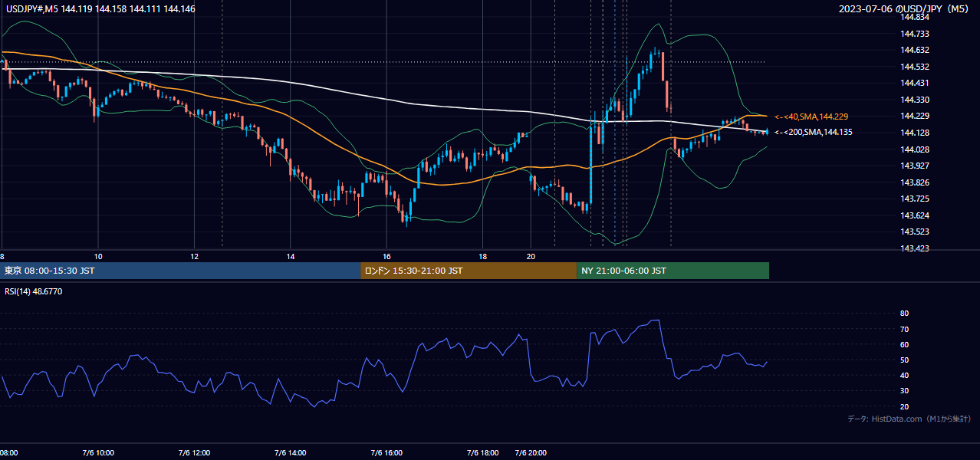Click the 143.624 price axis label

coord(916,215)
